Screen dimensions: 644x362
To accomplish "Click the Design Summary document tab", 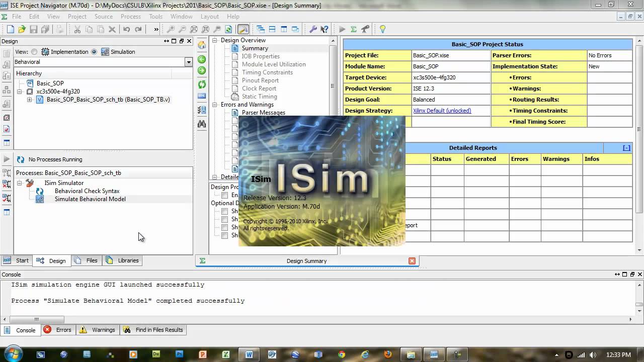I will 306,261.
